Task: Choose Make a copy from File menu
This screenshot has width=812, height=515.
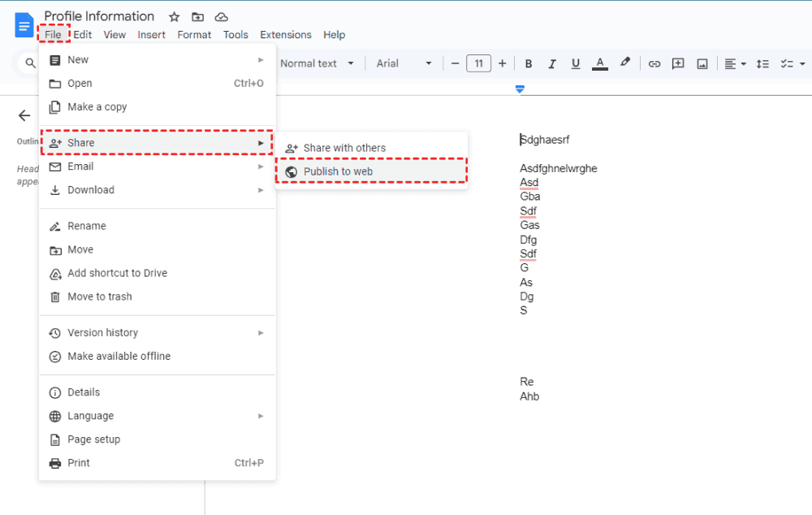Action: (x=97, y=106)
